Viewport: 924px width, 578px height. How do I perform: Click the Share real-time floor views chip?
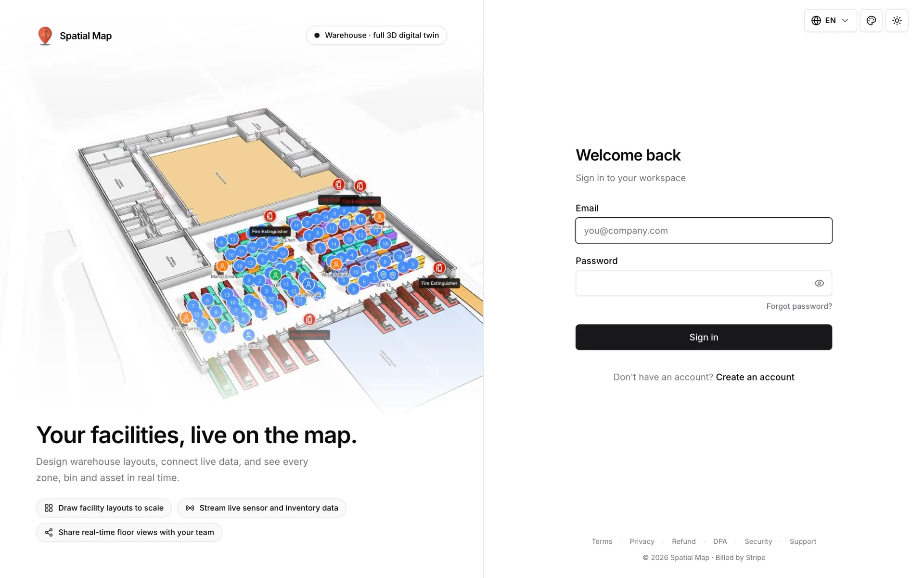click(x=129, y=532)
